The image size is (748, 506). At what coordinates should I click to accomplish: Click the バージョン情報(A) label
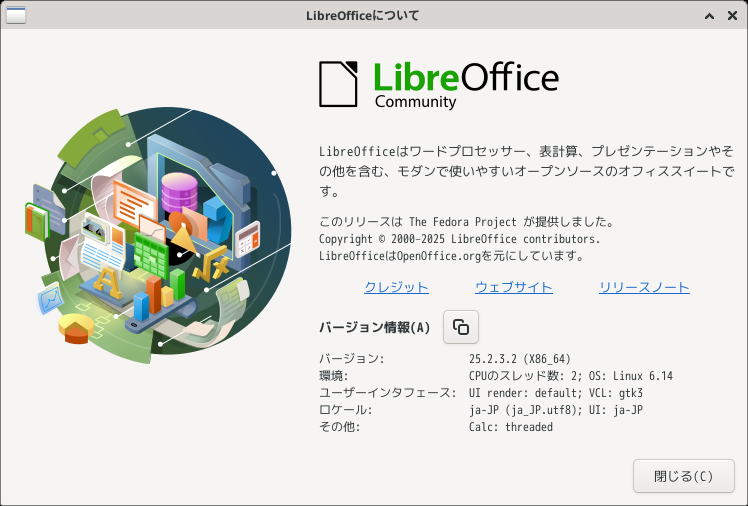(x=374, y=327)
